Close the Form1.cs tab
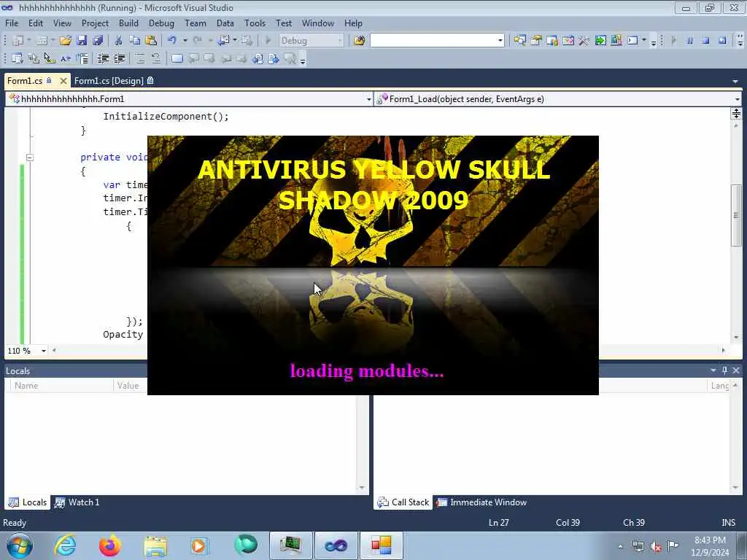The height and width of the screenshot is (560, 747). click(x=63, y=81)
